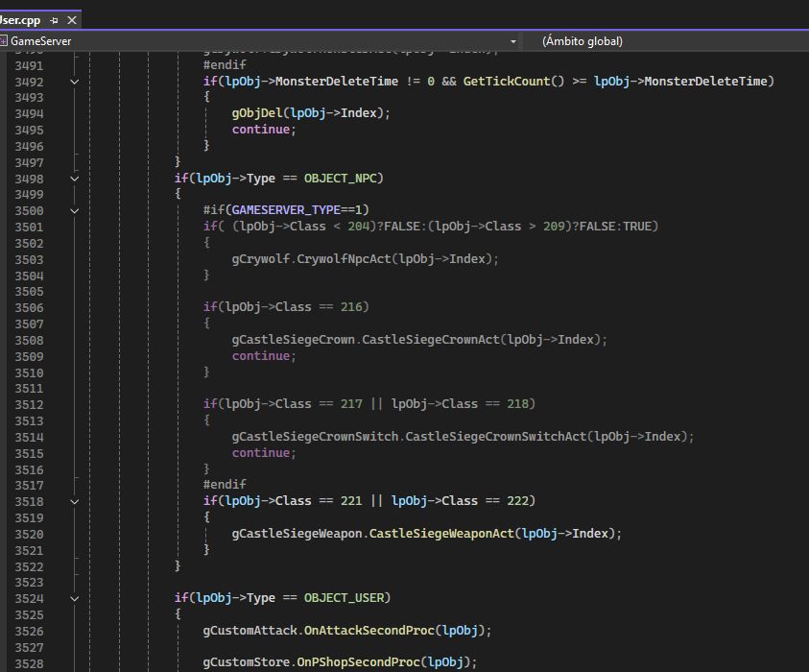Screen dimensions: 809x672
Task: Click the number 209 on line 3501
Action: pyautogui.click(x=554, y=226)
